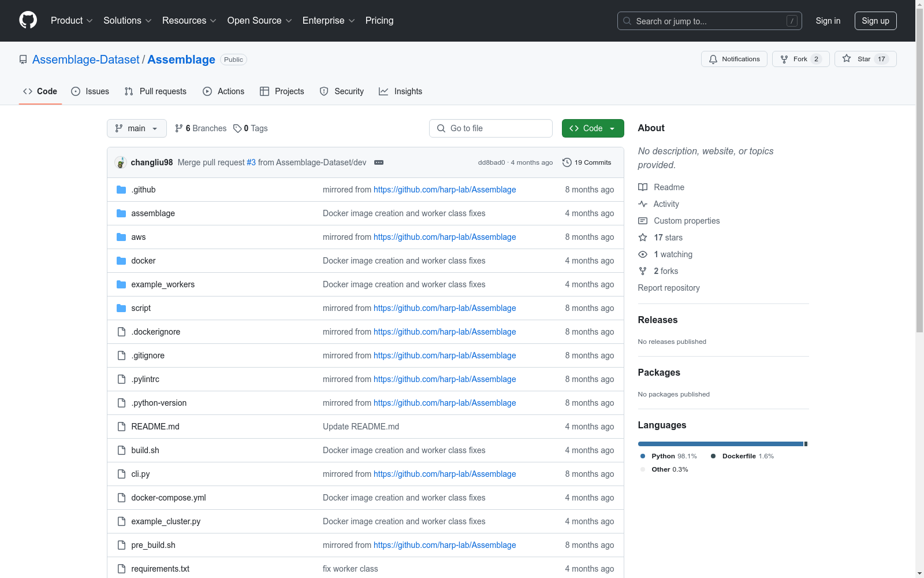Switch to the Issues tab
This screenshot has height=578, width=924.
pyautogui.click(x=90, y=91)
